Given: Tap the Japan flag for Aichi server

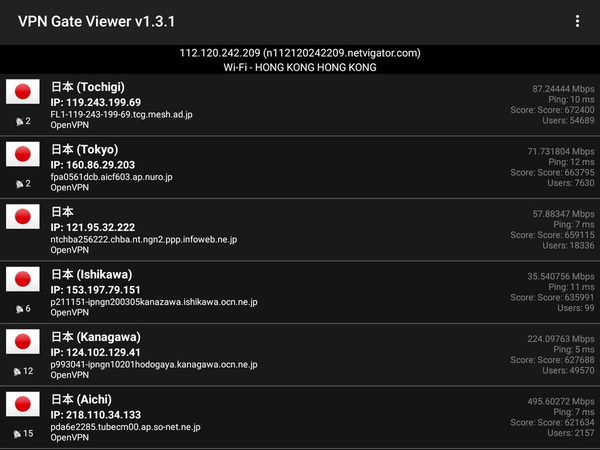Looking at the screenshot, I should 23,404.
